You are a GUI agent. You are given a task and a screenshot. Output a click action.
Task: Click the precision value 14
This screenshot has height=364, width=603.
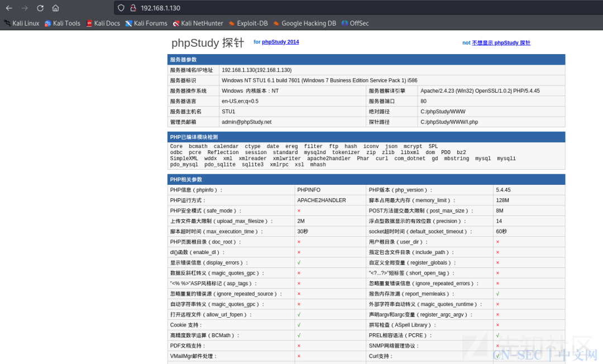(x=499, y=221)
